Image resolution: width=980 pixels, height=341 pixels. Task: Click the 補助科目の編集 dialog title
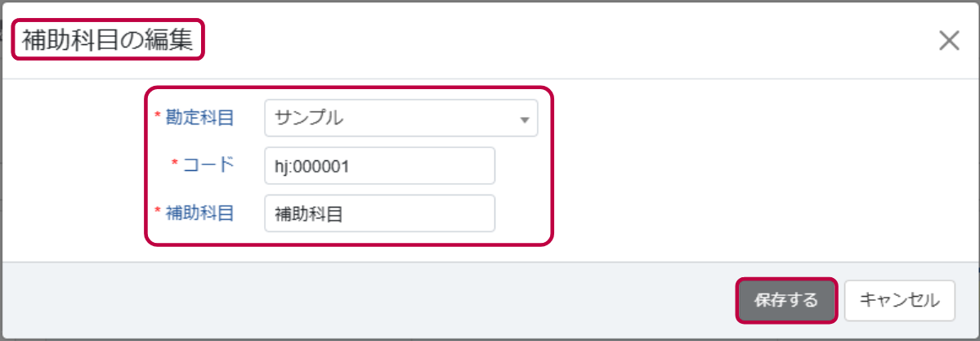point(109,40)
